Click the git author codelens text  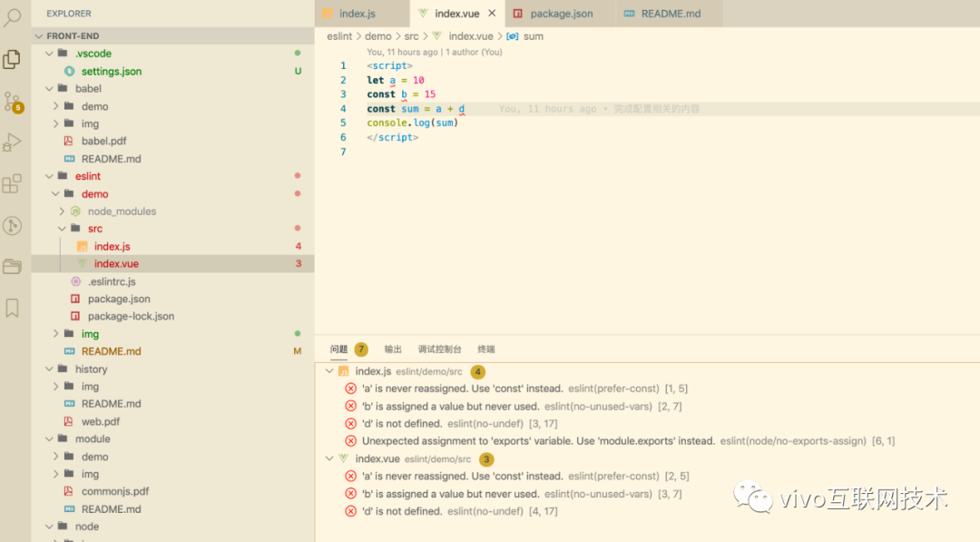coord(435,52)
